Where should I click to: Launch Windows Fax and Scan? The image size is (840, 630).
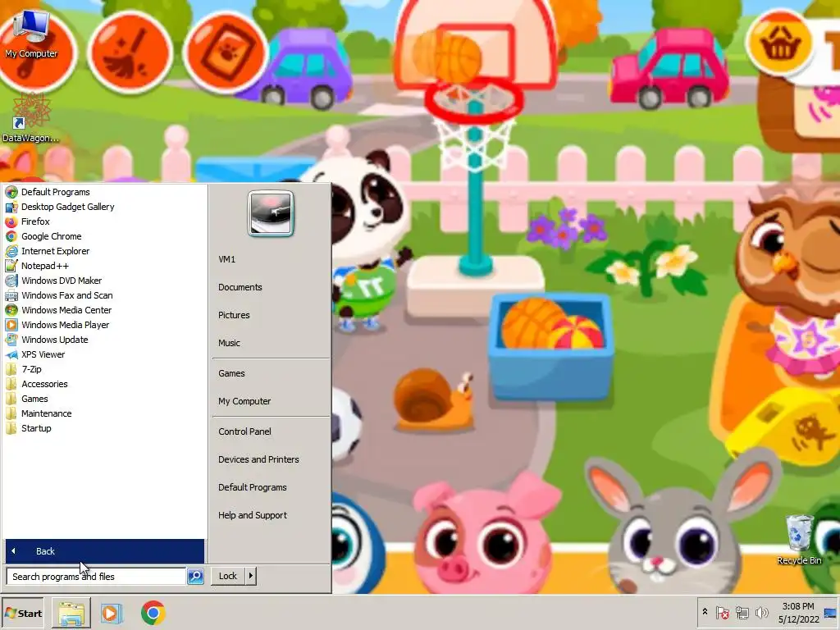[67, 295]
